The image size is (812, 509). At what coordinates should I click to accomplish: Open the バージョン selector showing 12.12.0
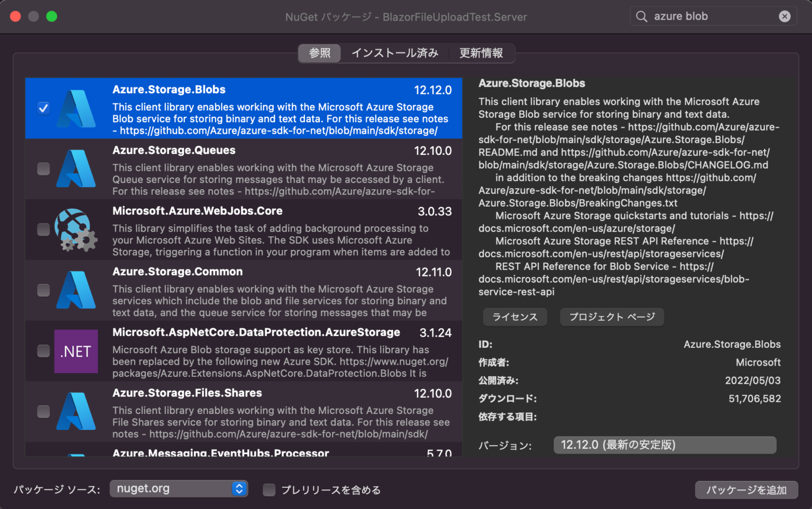pyautogui.click(x=665, y=445)
